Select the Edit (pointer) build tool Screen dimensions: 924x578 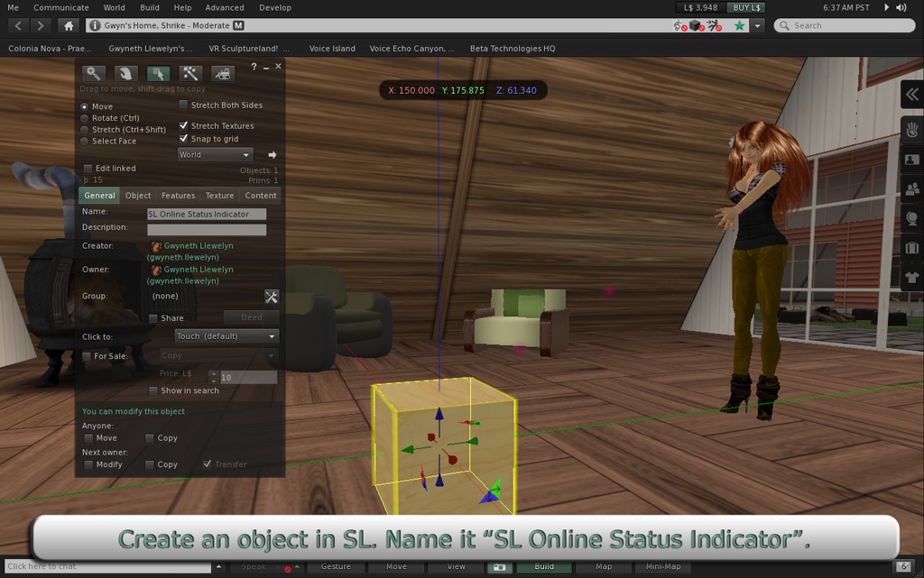(x=158, y=73)
